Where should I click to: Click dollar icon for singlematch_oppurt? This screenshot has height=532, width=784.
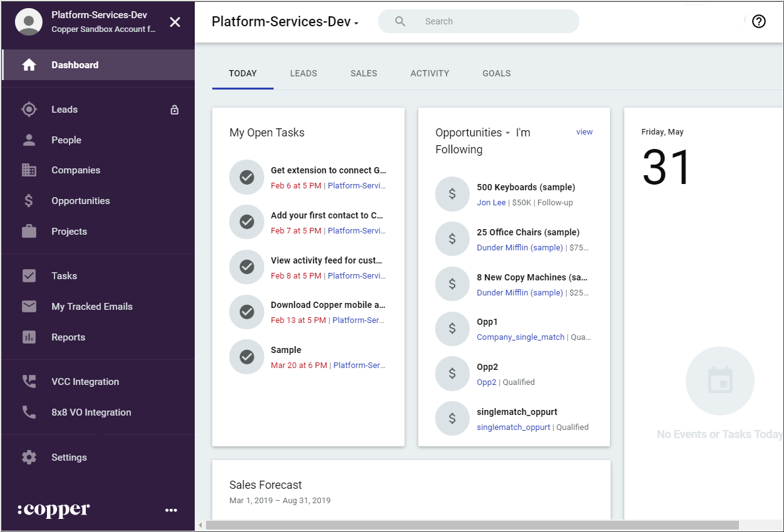(452, 419)
